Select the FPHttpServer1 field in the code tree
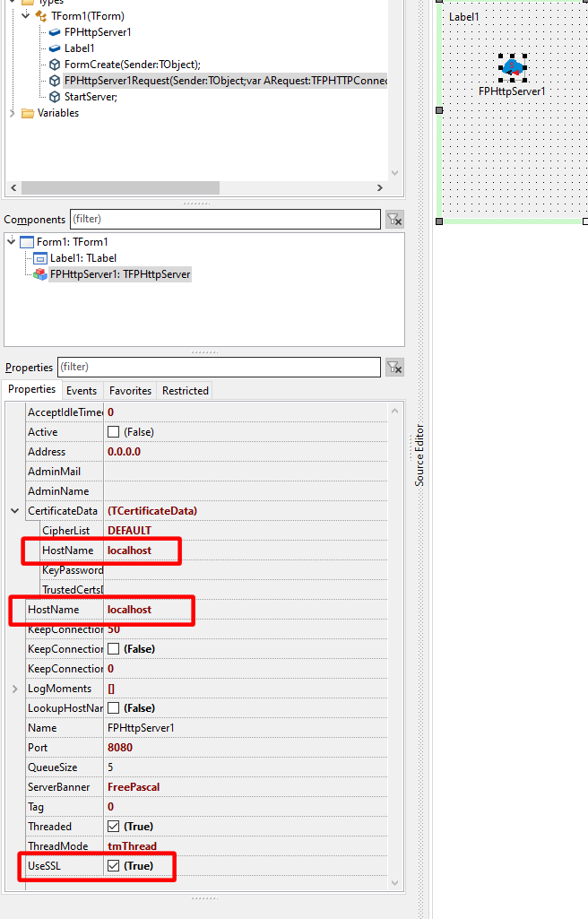 tap(97, 32)
